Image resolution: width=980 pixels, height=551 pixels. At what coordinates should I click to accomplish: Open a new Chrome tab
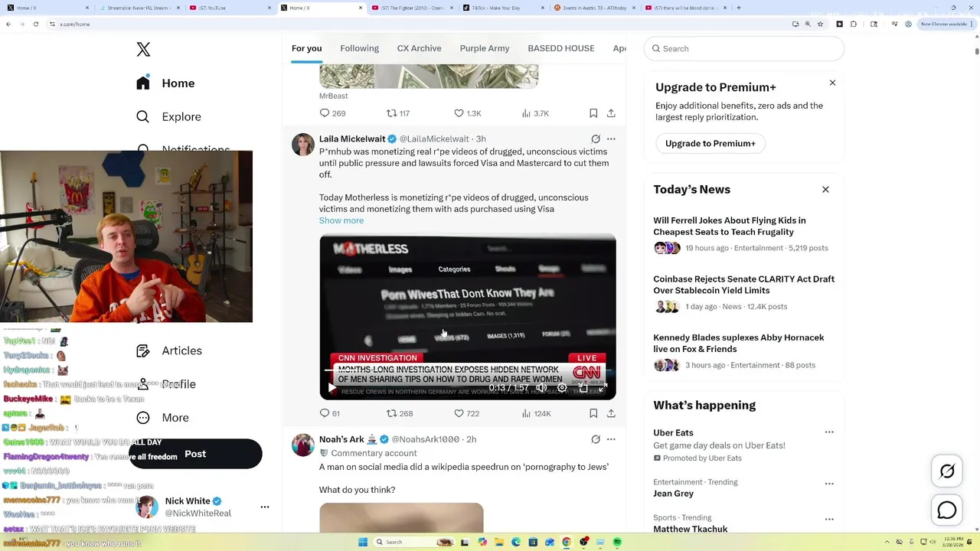click(x=738, y=8)
